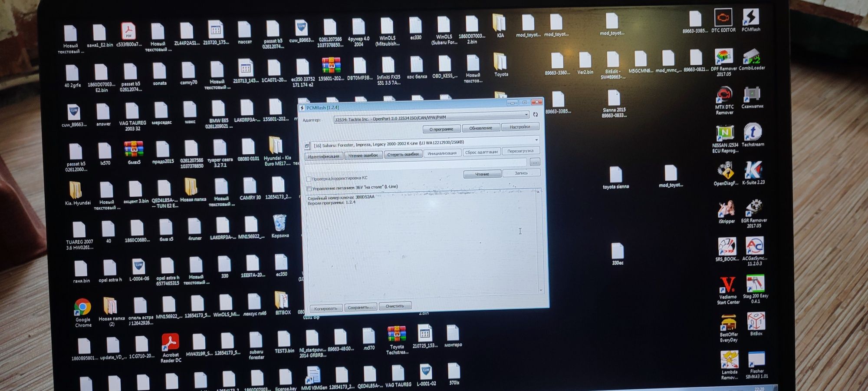Open SRS_BOOK desktop icon
This screenshot has height=391, width=868.
coord(727,250)
